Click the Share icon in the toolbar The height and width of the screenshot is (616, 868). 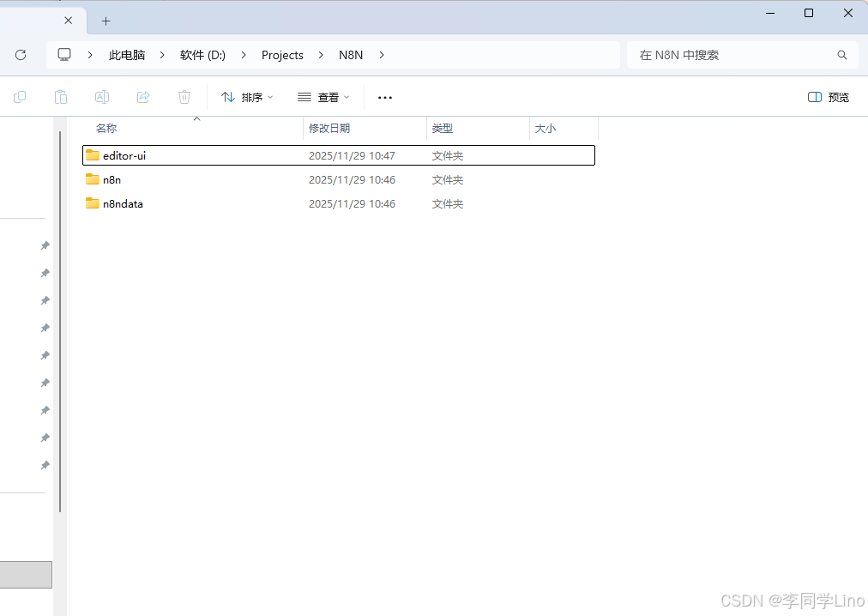143,97
